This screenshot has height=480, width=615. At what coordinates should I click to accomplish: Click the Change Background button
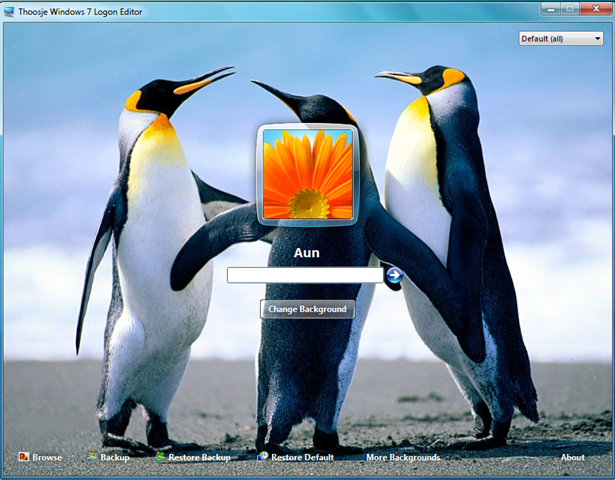click(308, 309)
